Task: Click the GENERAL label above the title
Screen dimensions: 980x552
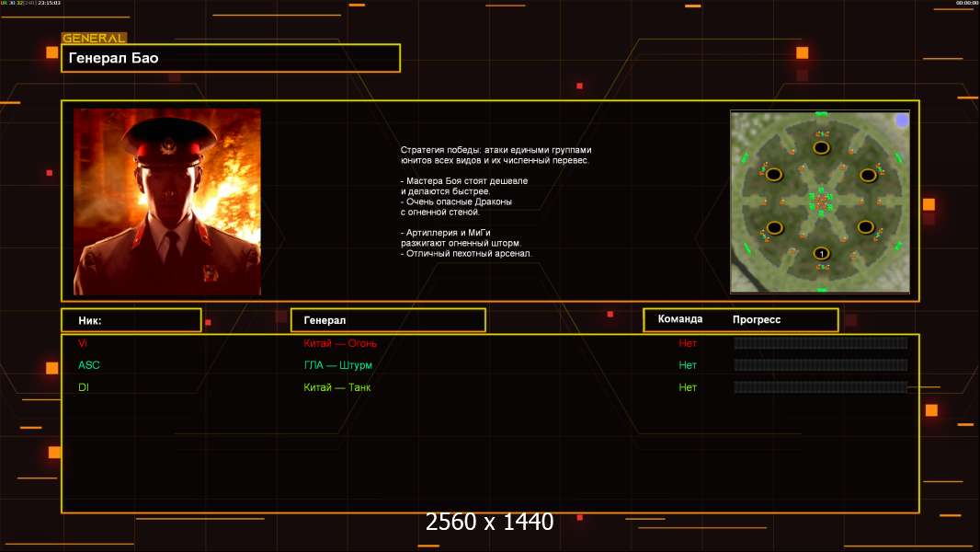Action: (95, 38)
